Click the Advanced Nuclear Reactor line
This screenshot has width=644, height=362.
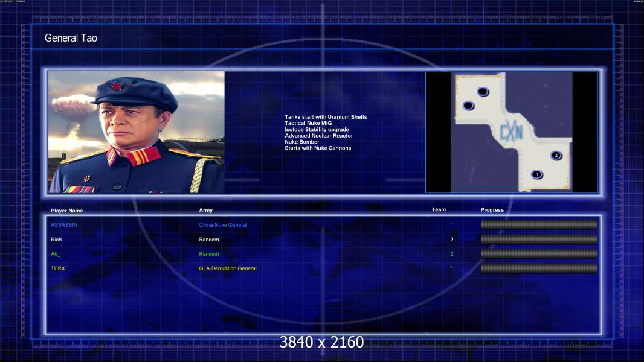pyautogui.click(x=319, y=135)
